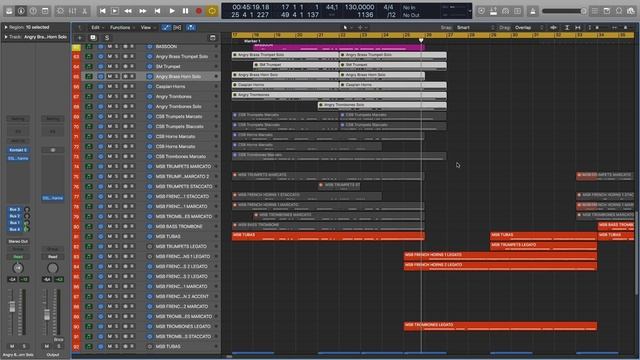
Task: Click vertical auto zoom icon
Action: (567, 27)
